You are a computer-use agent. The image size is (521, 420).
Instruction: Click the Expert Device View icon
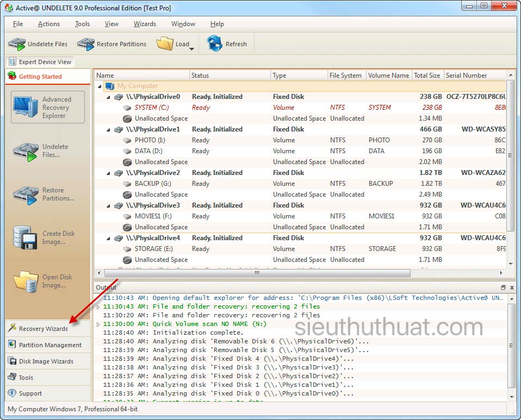pyautogui.click(x=13, y=62)
